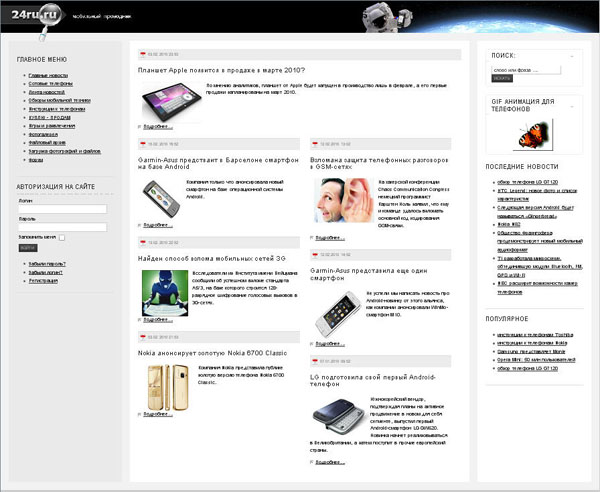
Task: Follow the 'Регистрация' link
Action: (x=43, y=281)
